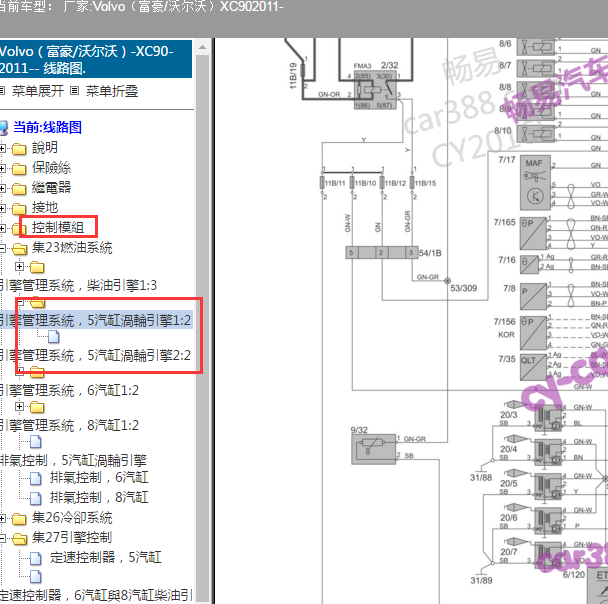The image size is (608, 604).
Task: Click splice point 53/309 in diagram
Action: click(447, 281)
